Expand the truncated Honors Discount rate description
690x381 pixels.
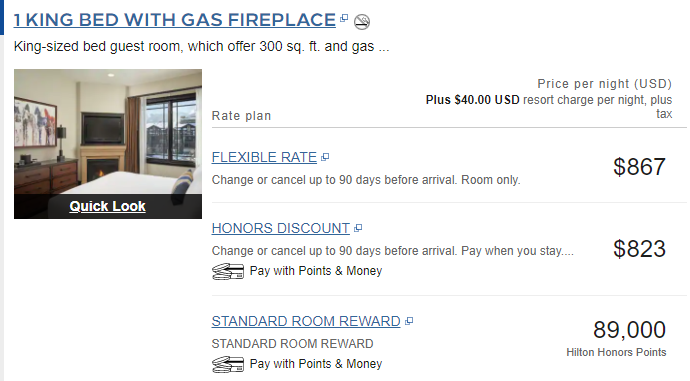click(568, 251)
